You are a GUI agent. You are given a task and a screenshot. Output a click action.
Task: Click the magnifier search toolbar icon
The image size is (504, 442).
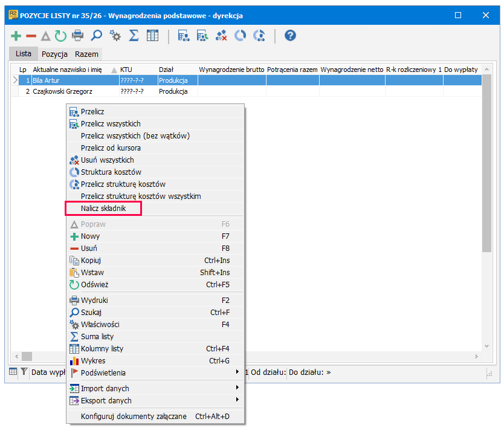pos(96,36)
